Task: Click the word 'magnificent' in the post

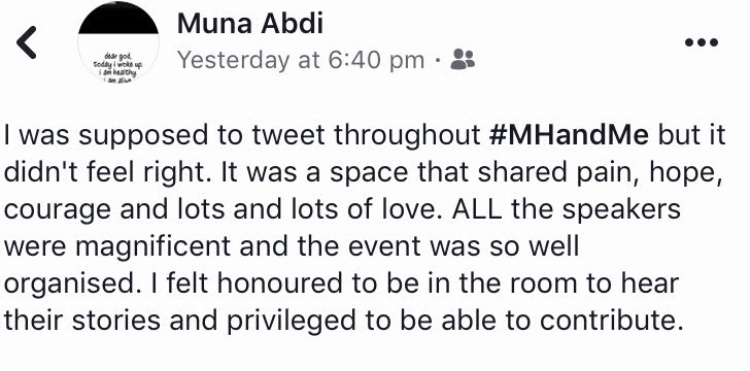Action: coord(153,247)
